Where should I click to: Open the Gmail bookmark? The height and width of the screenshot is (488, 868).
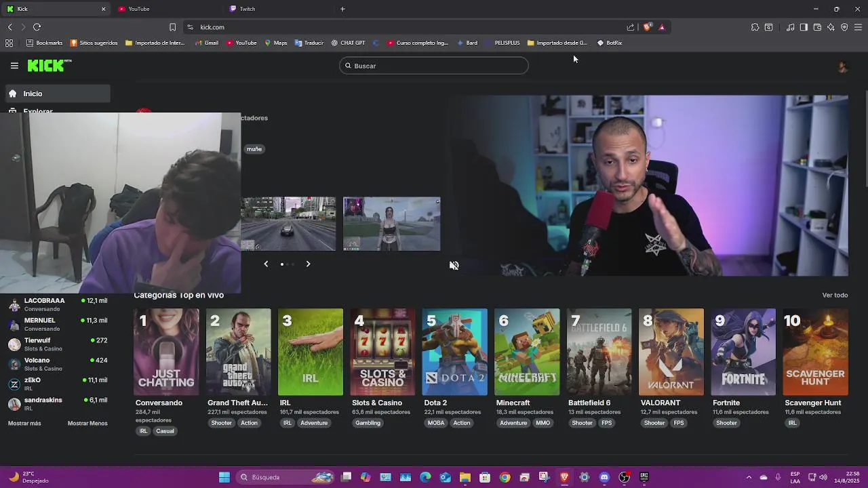(x=206, y=43)
